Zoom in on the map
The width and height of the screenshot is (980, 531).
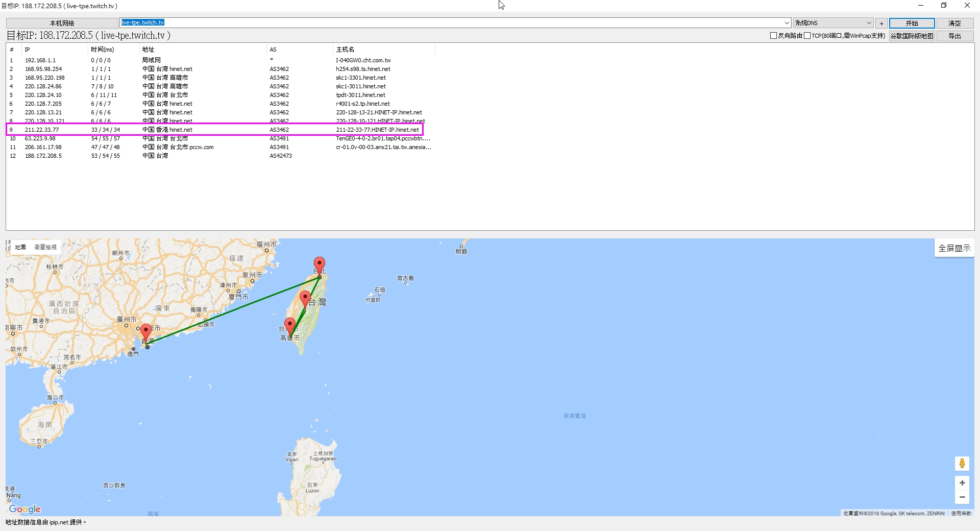962,483
